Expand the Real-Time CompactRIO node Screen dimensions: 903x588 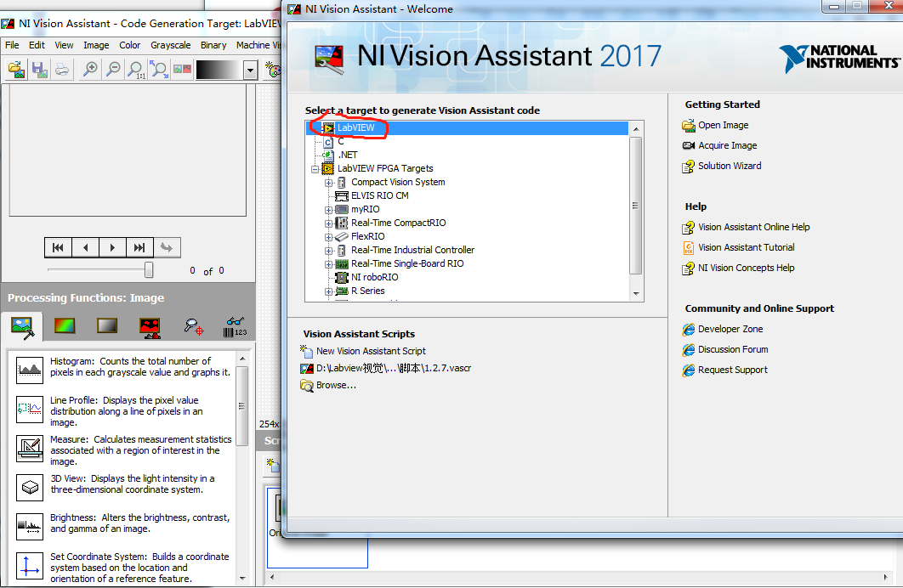[x=327, y=223]
